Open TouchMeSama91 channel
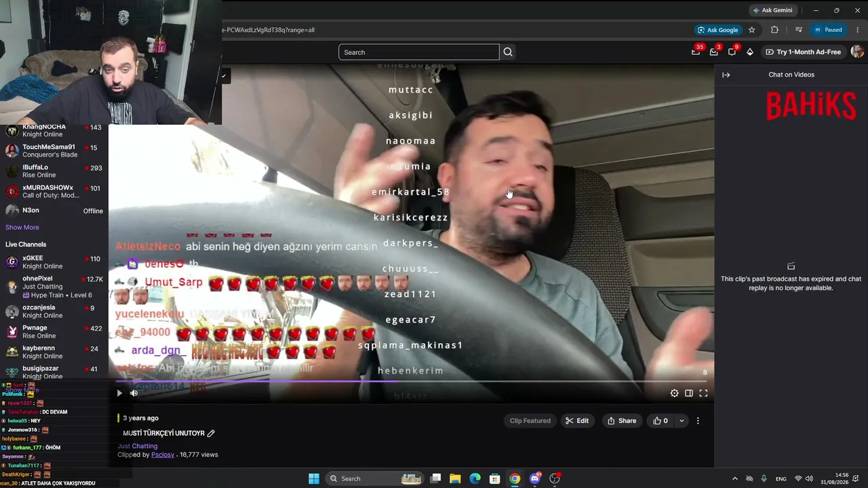The height and width of the screenshot is (488, 868). [x=54, y=150]
